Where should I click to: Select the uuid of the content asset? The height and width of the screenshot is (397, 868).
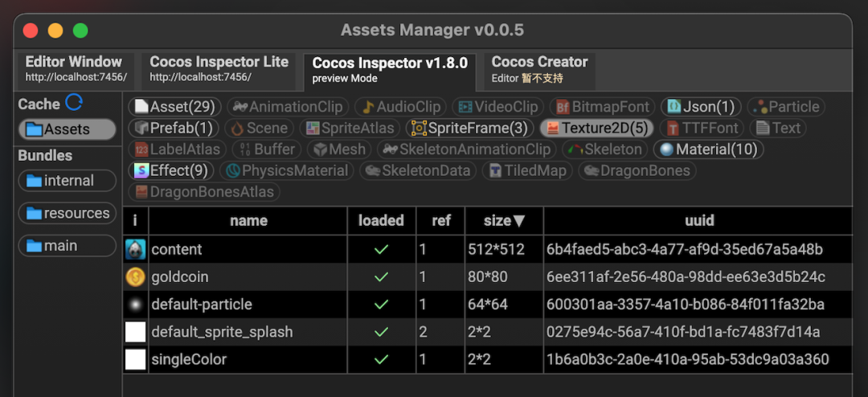[685, 250]
